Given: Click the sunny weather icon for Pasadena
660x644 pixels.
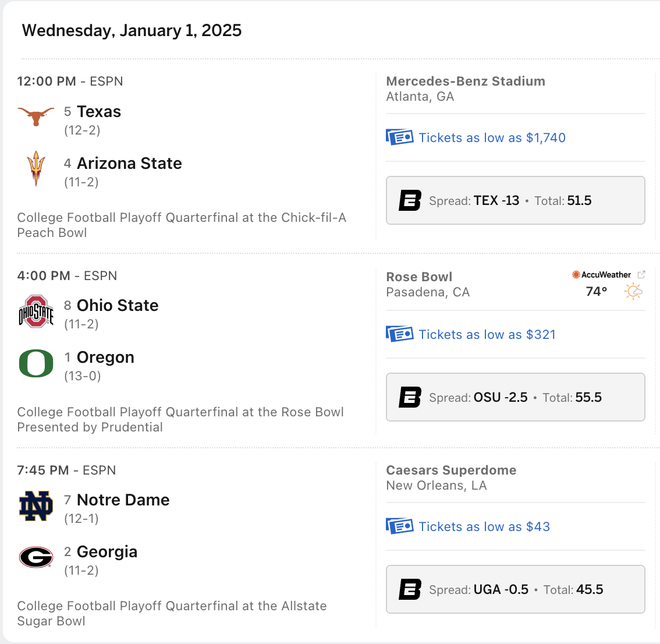Looking at the screenshot, I should tap(633, 292).
